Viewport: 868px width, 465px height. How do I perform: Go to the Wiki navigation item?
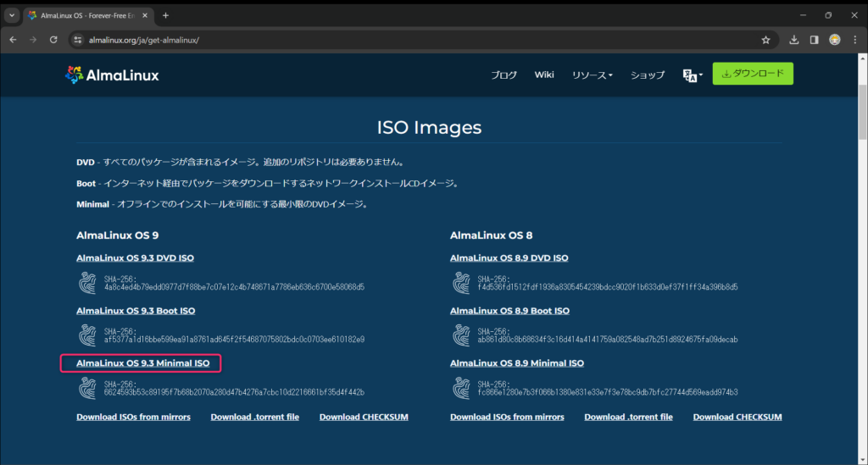tap(544, 75)
